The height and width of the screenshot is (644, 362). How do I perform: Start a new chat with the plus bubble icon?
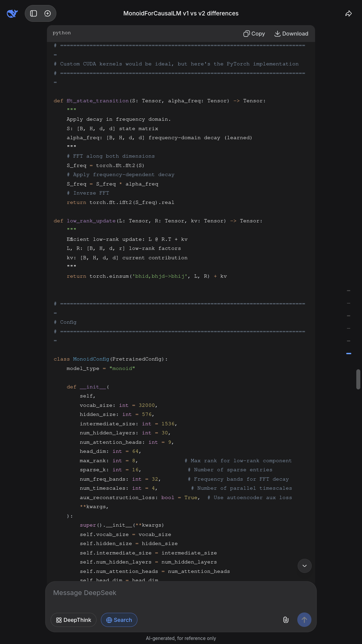(x=48, y=13)
